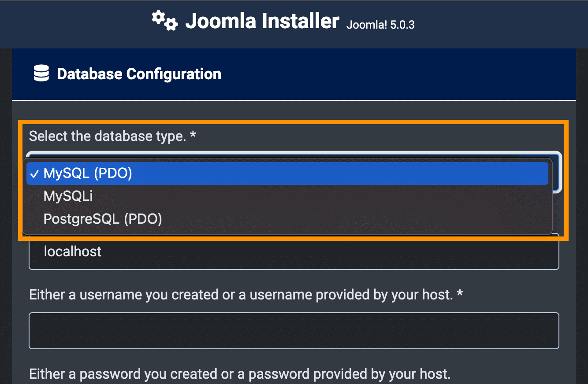588x384 pixels.
Task: Click the 'Select the database type.' label
Action: [112, 136]
